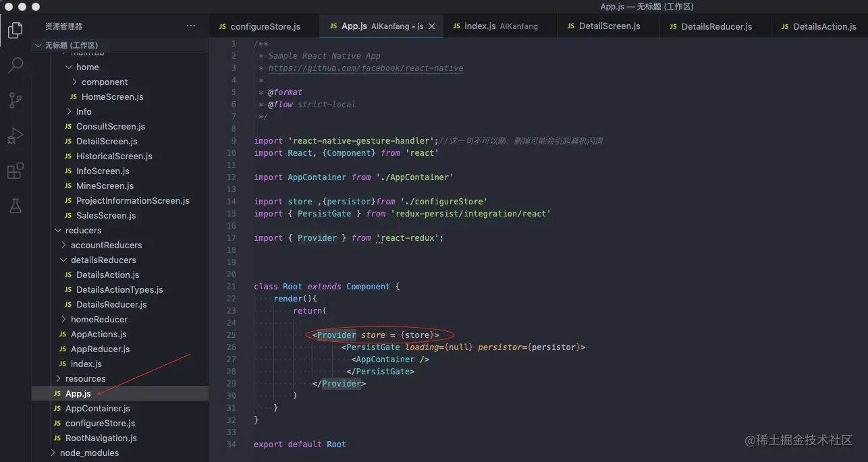868x462 pixels.
Task: Open index.js in the file tree
Action: 120,364
